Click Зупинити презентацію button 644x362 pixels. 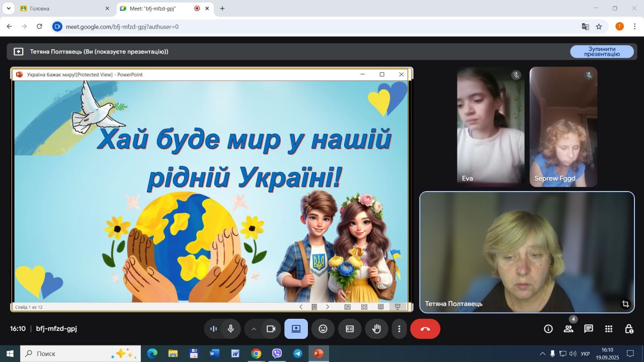pos(601,51)
